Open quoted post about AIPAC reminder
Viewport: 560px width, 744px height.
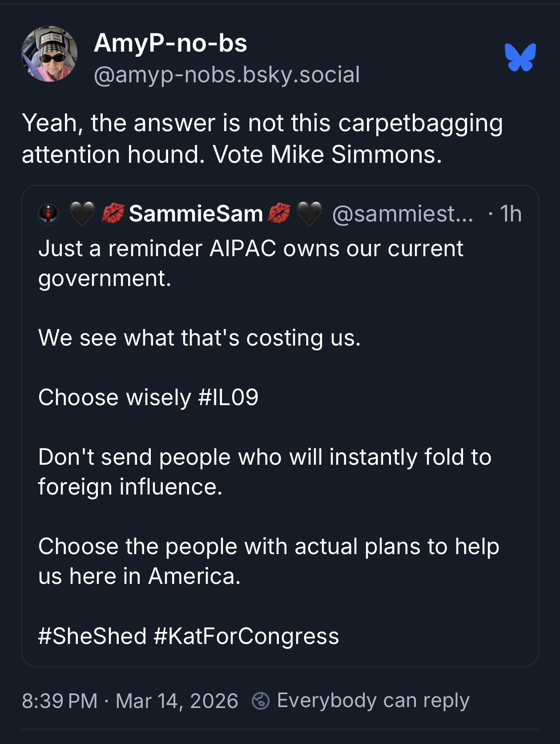(280, 516)
